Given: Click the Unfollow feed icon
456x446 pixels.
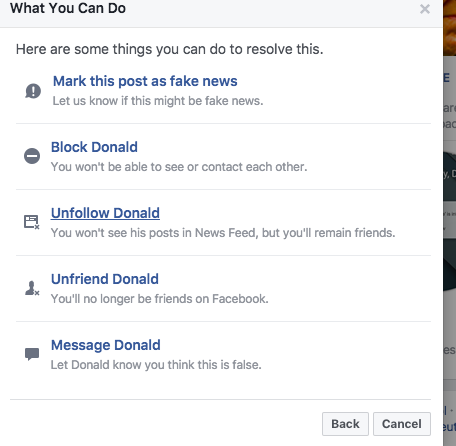Looking at the screenshot, I should click(32, 222).
